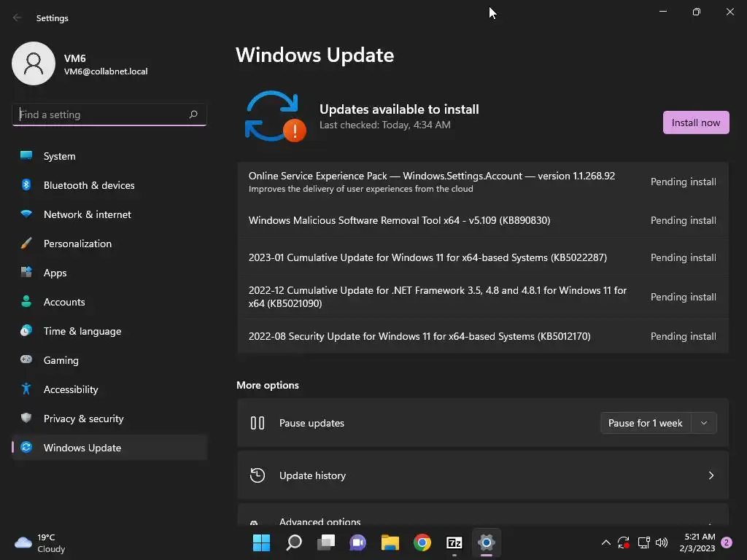Go to Accessibility settings

[x=109, y=389]
